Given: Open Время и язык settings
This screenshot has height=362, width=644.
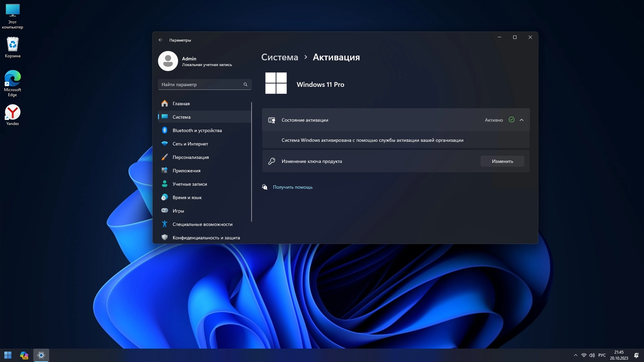Looking at the screenshot, I should (187, 197).
